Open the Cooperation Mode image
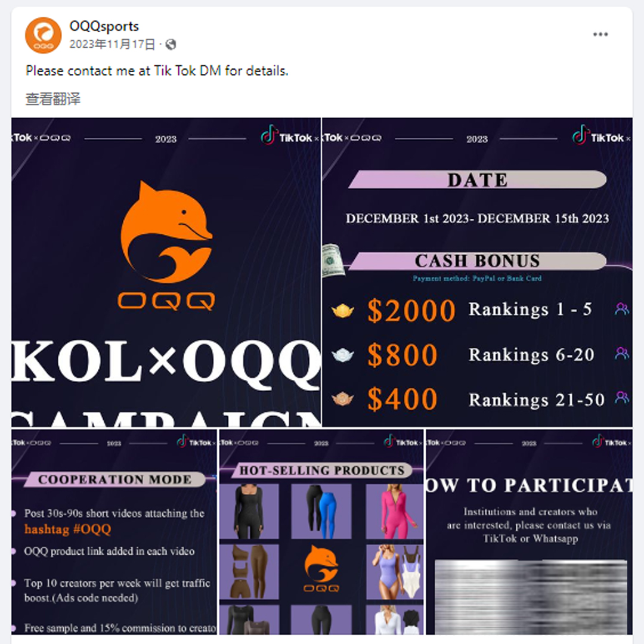The width and height of the screenshot is (644, 644). (x=114, y=531)
